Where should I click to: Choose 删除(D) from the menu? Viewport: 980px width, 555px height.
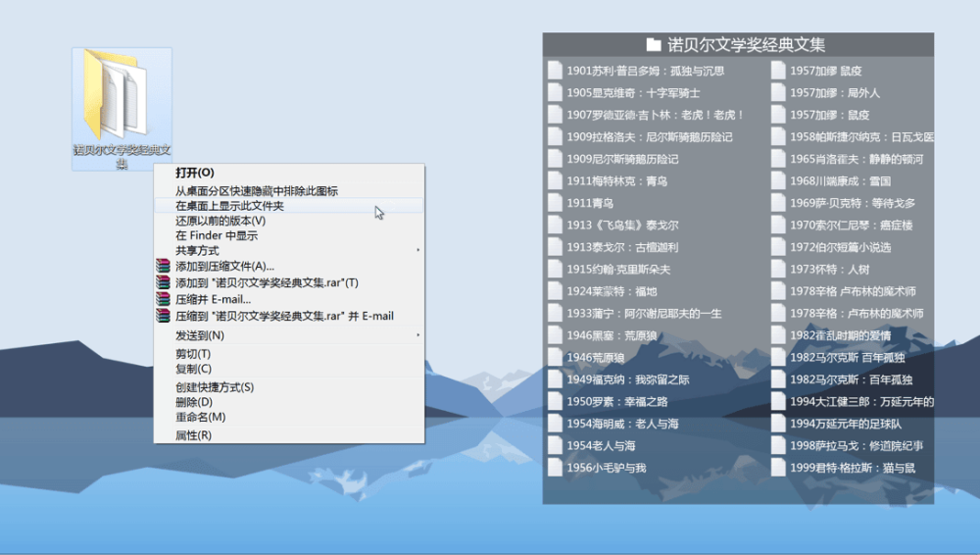point(289,402)
